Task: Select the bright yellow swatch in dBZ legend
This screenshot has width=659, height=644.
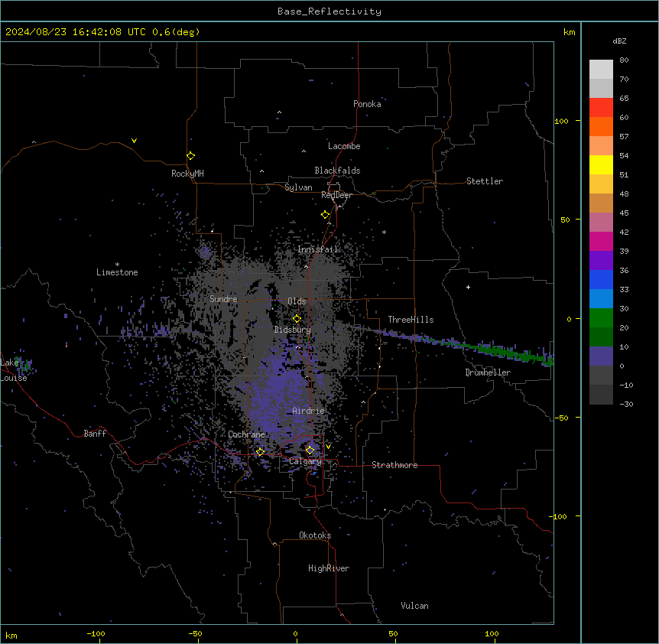Action: 601,164
